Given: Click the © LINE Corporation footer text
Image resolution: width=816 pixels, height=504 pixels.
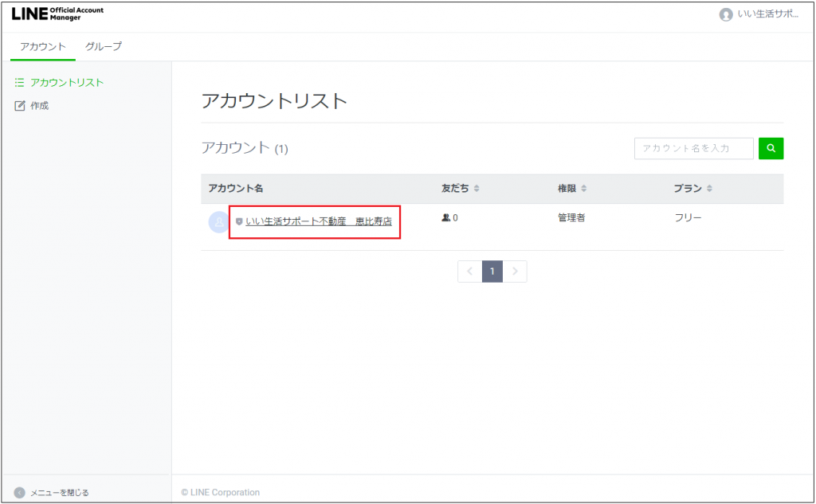Looking at the screenshot, I should (220, 493).
